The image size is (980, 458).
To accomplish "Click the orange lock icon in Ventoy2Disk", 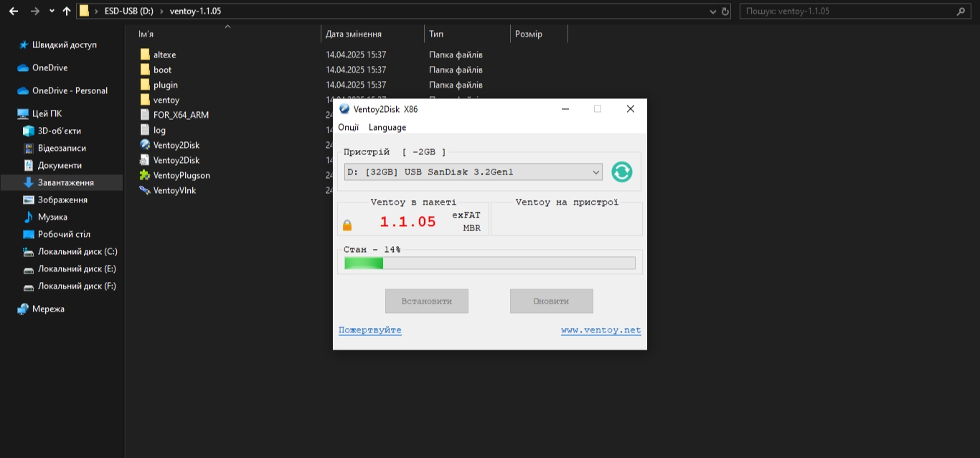I will (347, 225).
